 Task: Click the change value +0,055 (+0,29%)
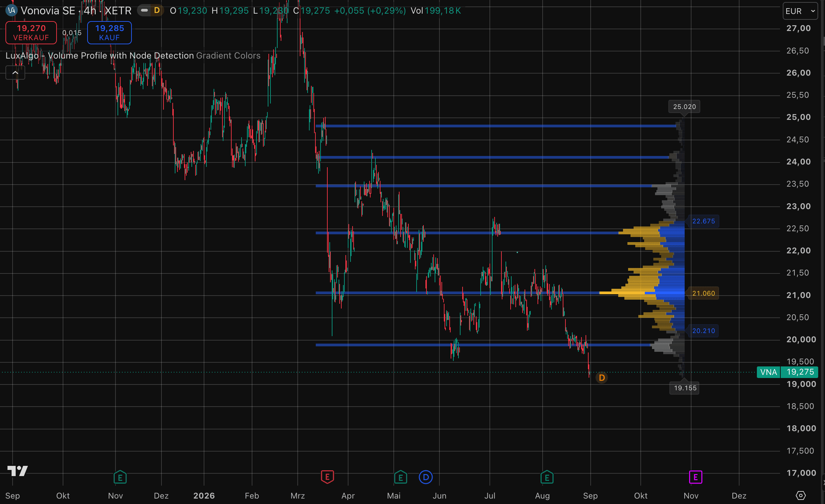pos(370,11)
